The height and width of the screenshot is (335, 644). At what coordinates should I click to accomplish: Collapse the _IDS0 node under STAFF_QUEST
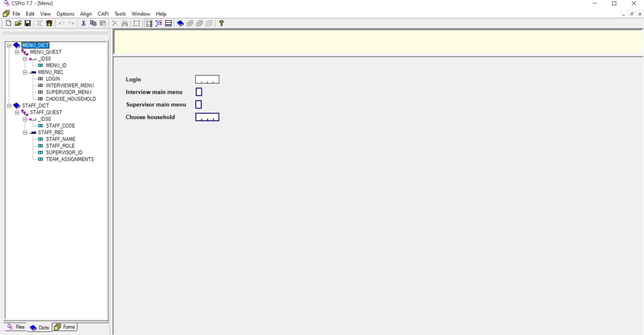point(25,119)
